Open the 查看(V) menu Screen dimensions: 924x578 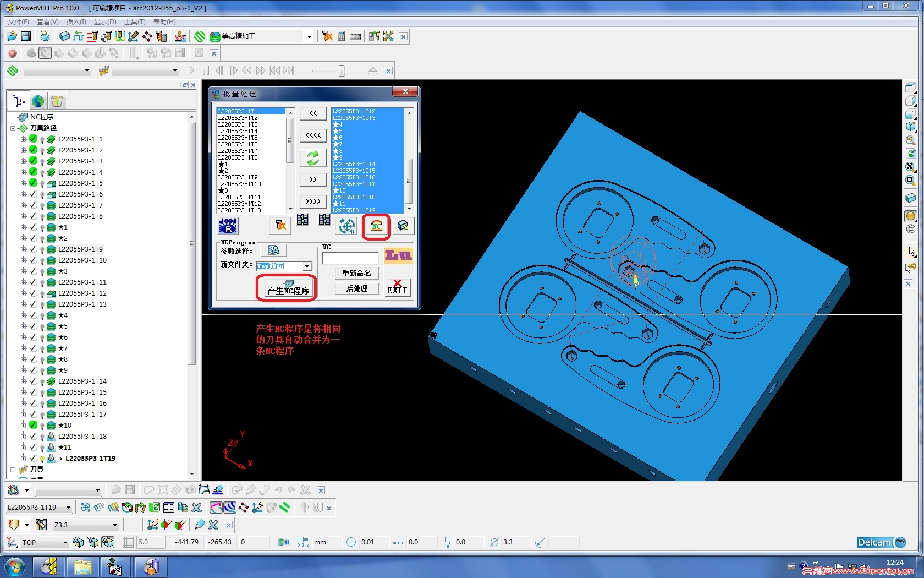click(x=48, y=22)
